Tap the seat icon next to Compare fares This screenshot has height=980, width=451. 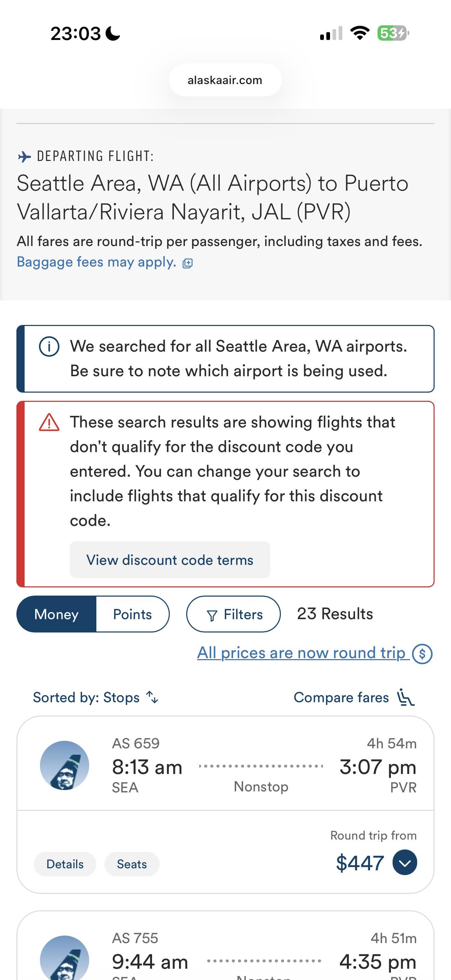click(405, 698)
